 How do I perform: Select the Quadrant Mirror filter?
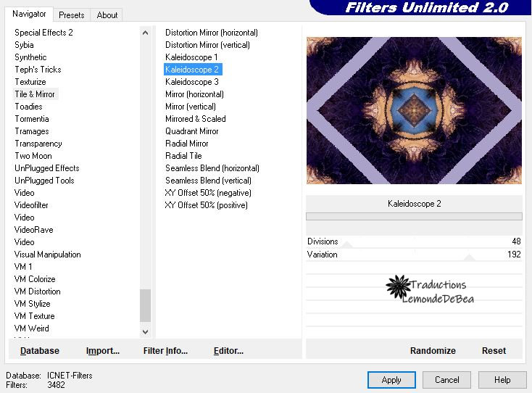pos(191,131)
